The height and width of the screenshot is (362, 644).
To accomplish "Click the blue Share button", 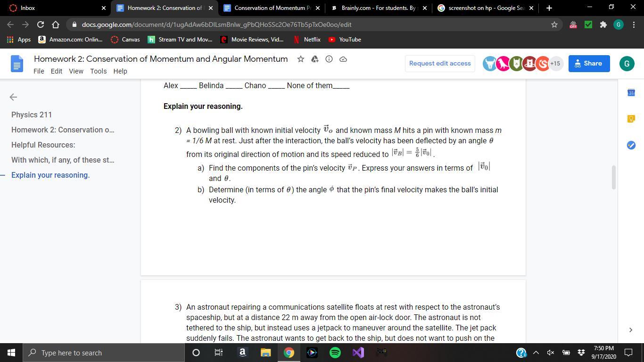I will [x=589, y=64].
